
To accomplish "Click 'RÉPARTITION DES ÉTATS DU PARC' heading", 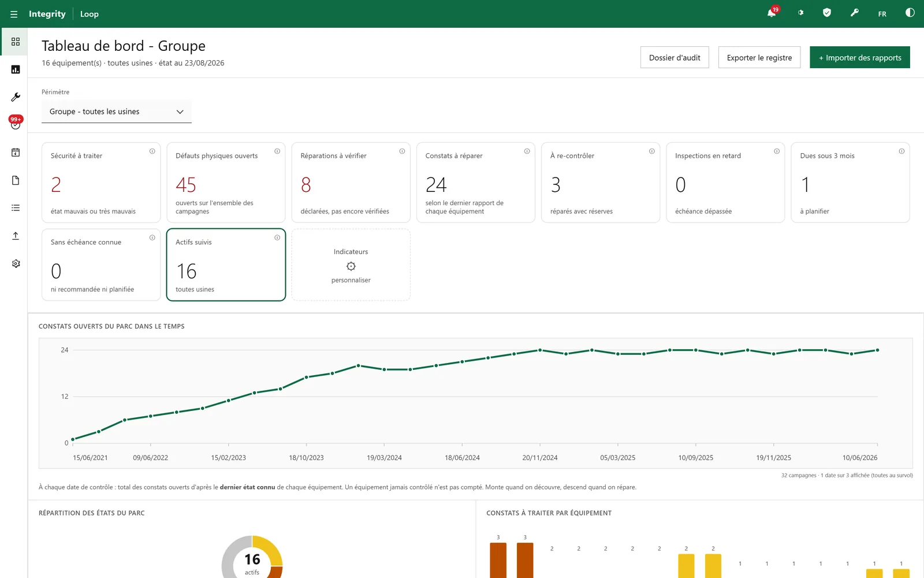I will click(x=92, y=513).
